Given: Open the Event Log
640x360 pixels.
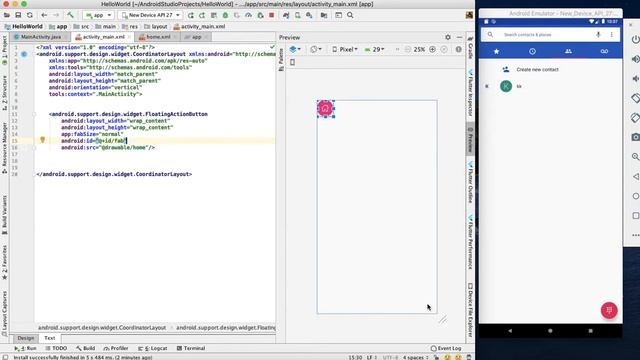Looking at the screenshot, I should tap(446, 348).
